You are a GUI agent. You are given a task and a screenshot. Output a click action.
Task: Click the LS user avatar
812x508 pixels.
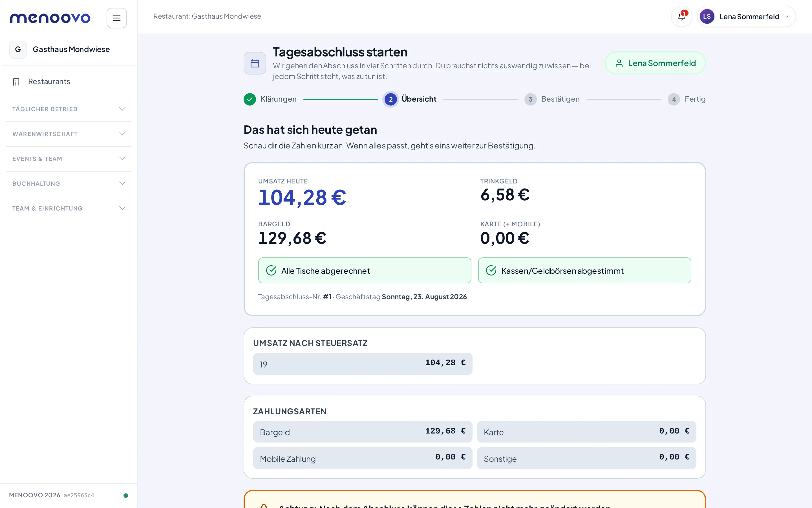click(x=707, y=16)
